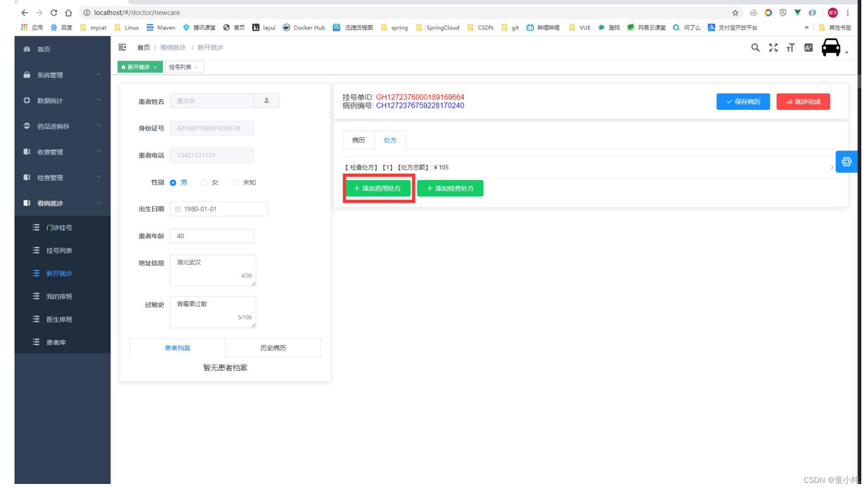The image size is (868, 489).
Task: Select the 未知 gender radio
Action: point(235,183)
